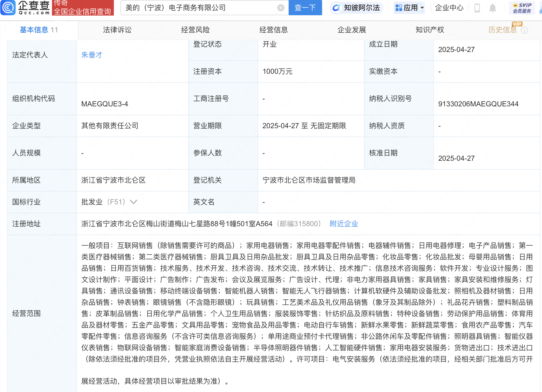
Task: Open the 经营信息 tab
Action: pyautogui.click(x=274, y=30)
